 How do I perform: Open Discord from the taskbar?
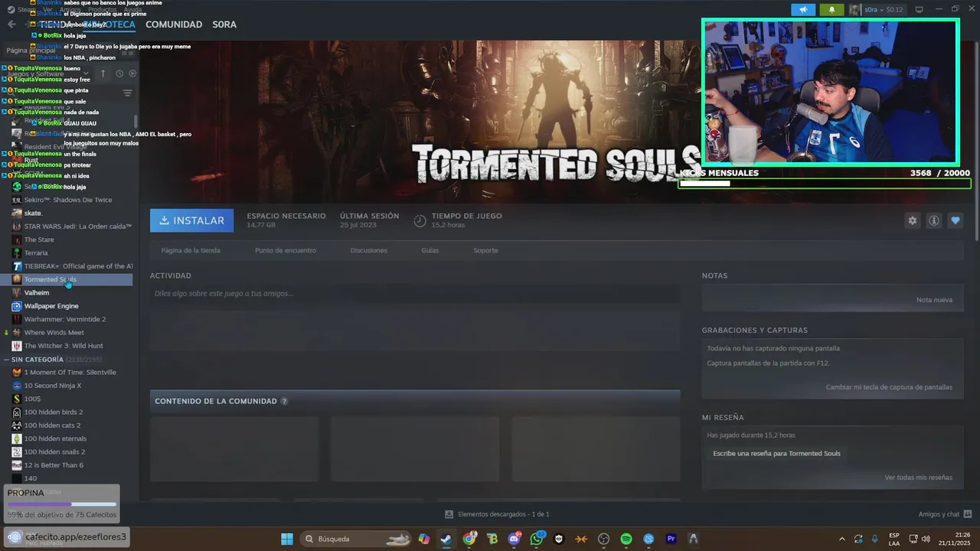(x=514, y=539)
